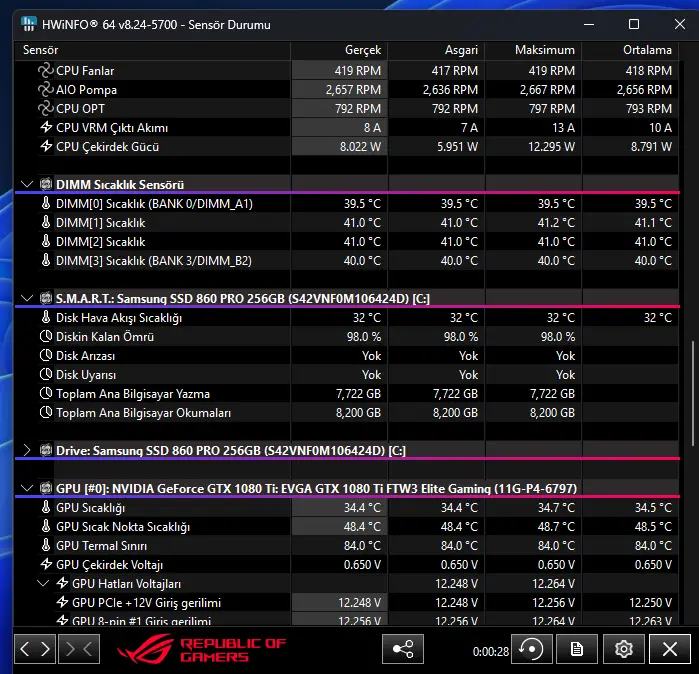Select the GPU PCIe +12V Giriş gerilimi label

[x=147, y=603]
